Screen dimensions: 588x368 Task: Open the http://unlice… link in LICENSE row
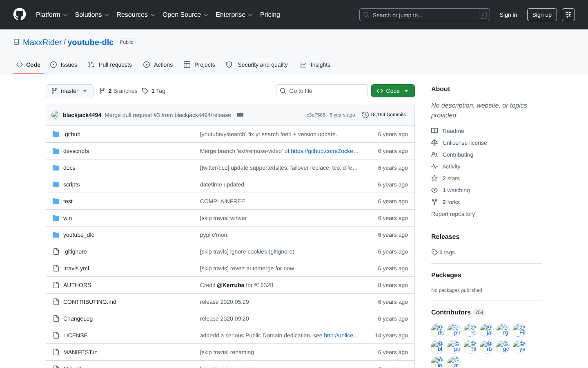point(341,335)
